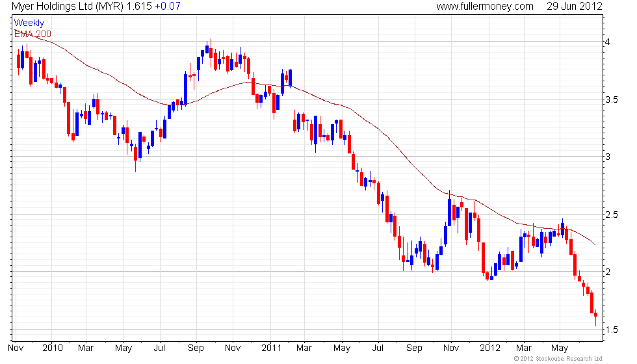Click the x-axis label 2011
This screenshot has width=637, height=364.
(272, 348)
